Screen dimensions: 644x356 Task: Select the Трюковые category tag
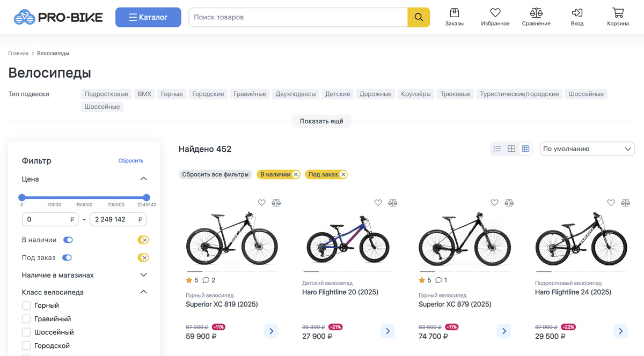[455, 94]
